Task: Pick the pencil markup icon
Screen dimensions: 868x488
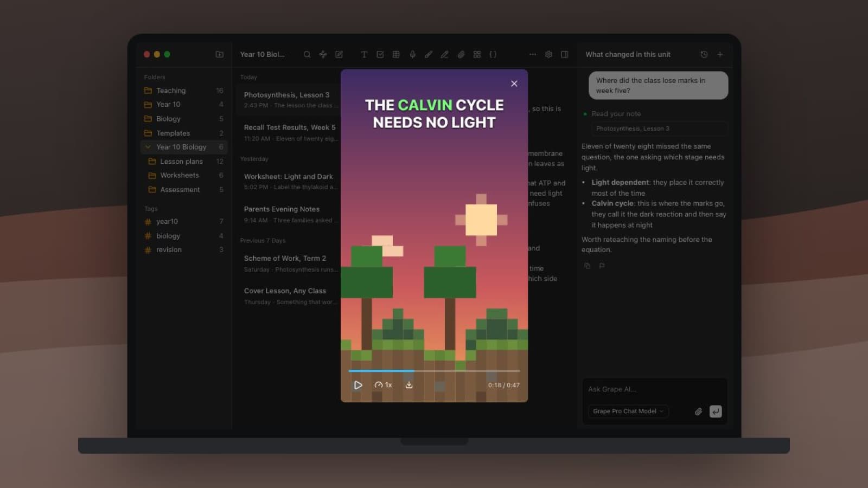Action: pos(444,54)
